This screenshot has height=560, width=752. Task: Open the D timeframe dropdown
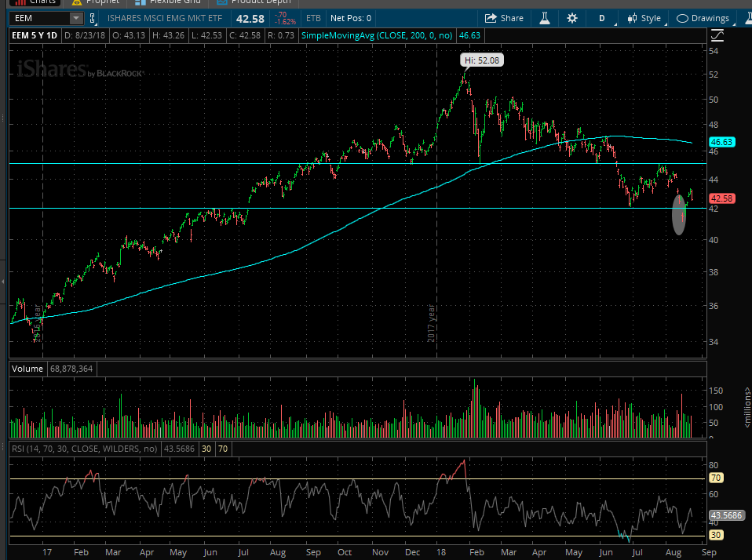coord(604,18)
